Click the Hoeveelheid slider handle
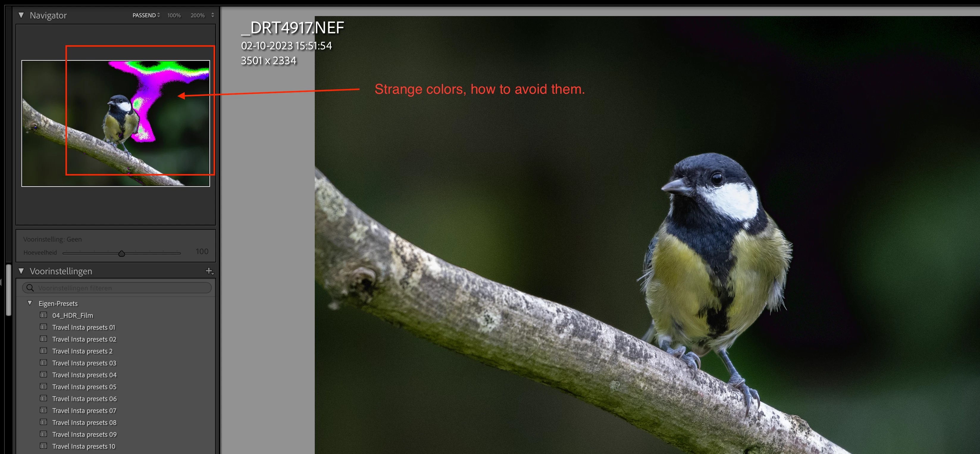The image size is (980, 454). coord(122,253)
